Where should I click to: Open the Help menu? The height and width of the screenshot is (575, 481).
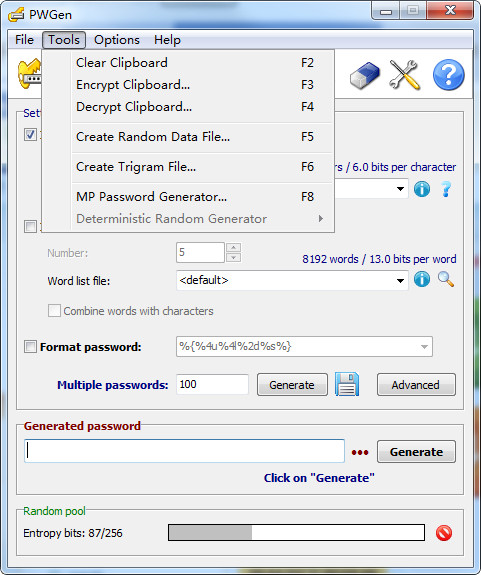(x=167, y=40)
